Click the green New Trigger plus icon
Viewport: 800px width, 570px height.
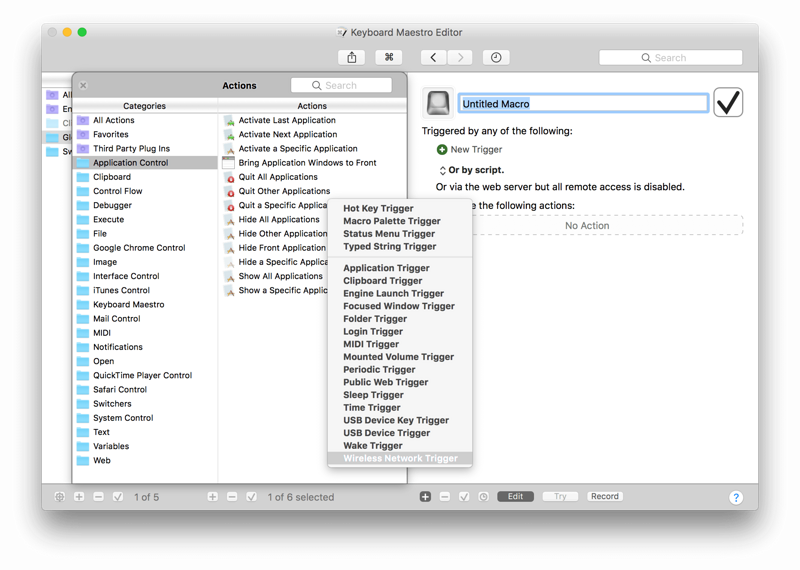442,150
